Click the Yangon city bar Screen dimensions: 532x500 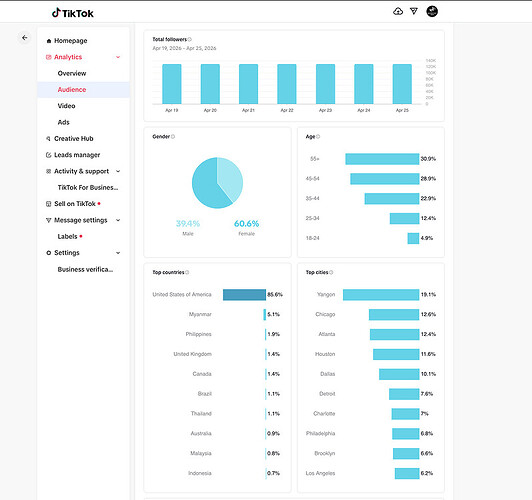pyautogui.click(x=381, y=295)
